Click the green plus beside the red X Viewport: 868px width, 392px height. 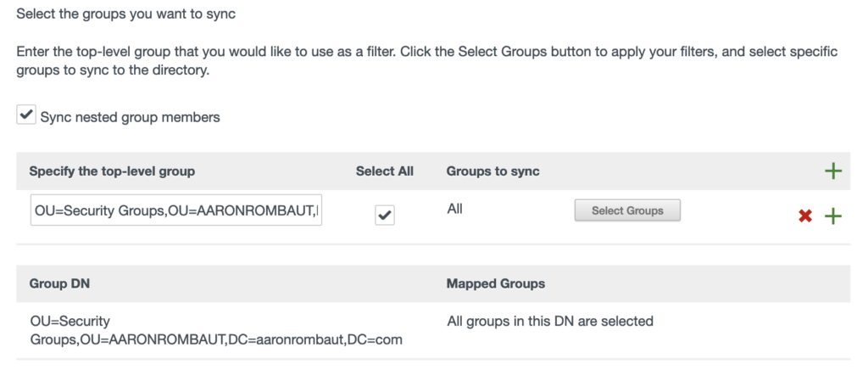[833, 216]
